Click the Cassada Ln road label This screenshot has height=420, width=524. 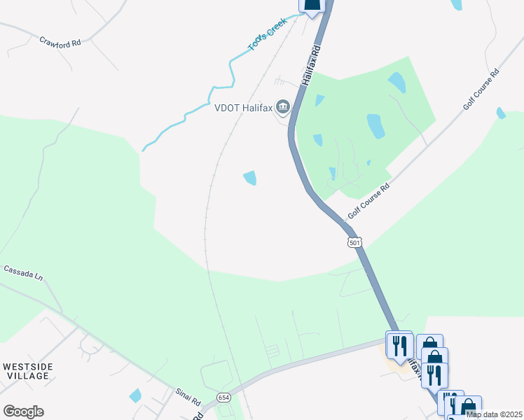[23, 273]
